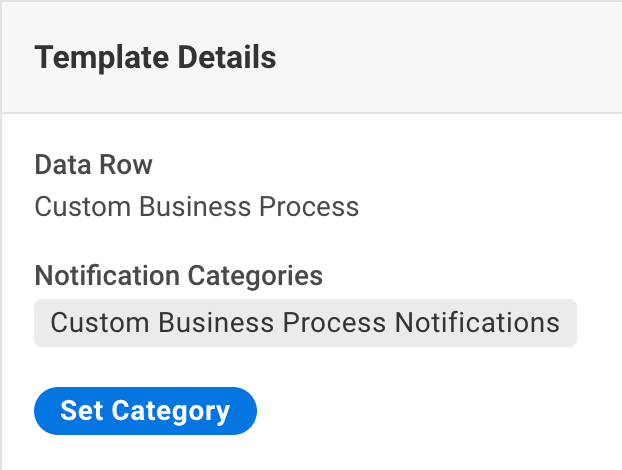This screenshot has height=470, width=622.
Task: Click the Data Row field value
Action: [x=196, y=207]
